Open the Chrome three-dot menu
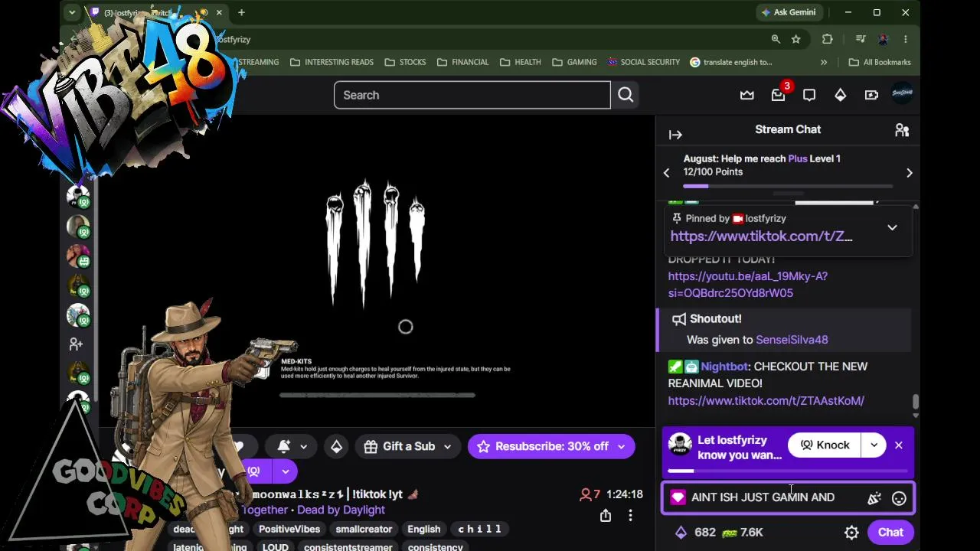The width and height of the screenshot is (980, 551). pos(906,39)
